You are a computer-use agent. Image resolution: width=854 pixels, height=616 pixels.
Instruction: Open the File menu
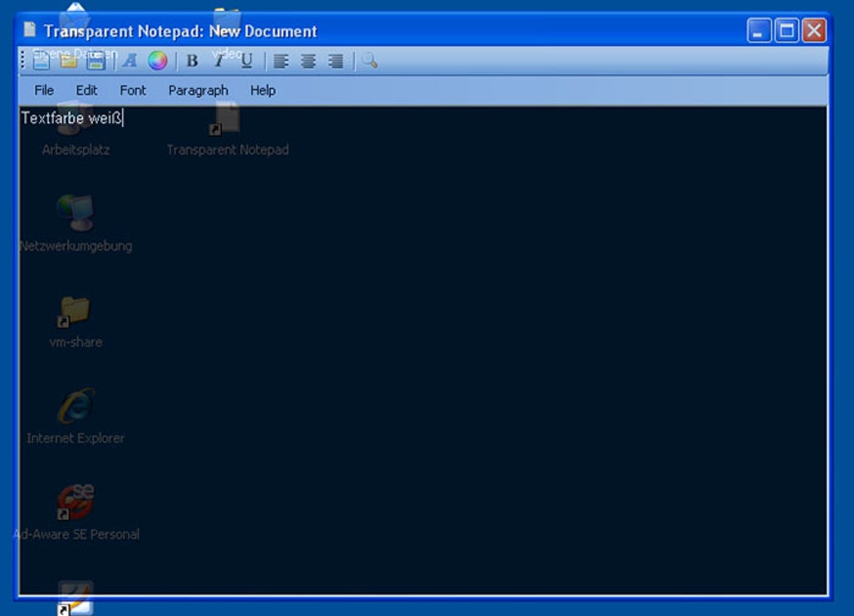pos(43,90)
